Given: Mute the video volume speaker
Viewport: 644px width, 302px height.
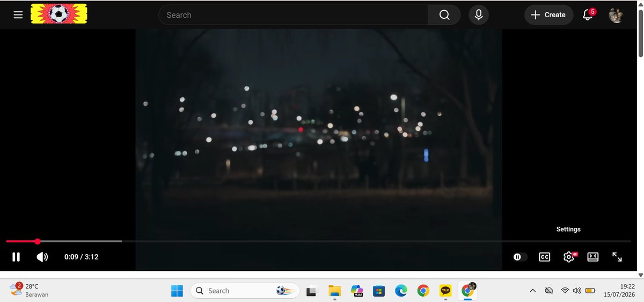Looking at the screenshot, I should (x=42, y=257).
